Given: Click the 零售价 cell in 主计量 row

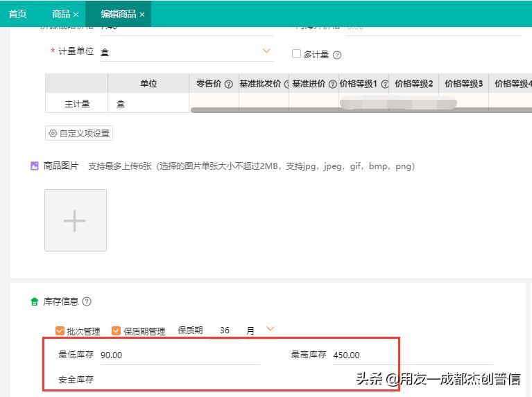Looking at the screenshot, I should pos(214,100).
